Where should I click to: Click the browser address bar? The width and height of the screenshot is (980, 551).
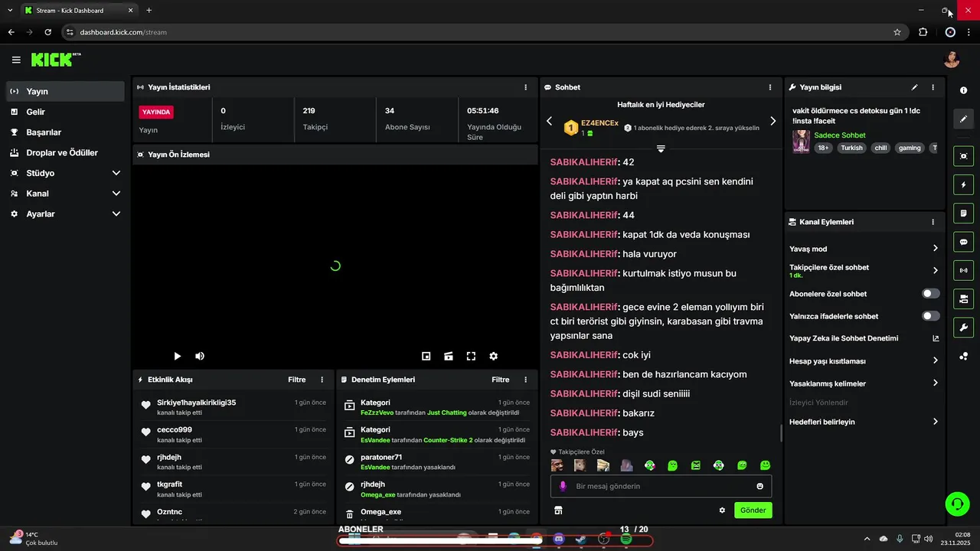(x=482, y=32)
